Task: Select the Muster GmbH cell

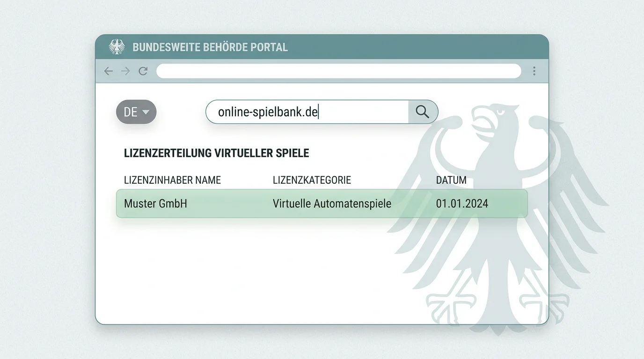Action: pyautogui.click(x=155, y=203)
